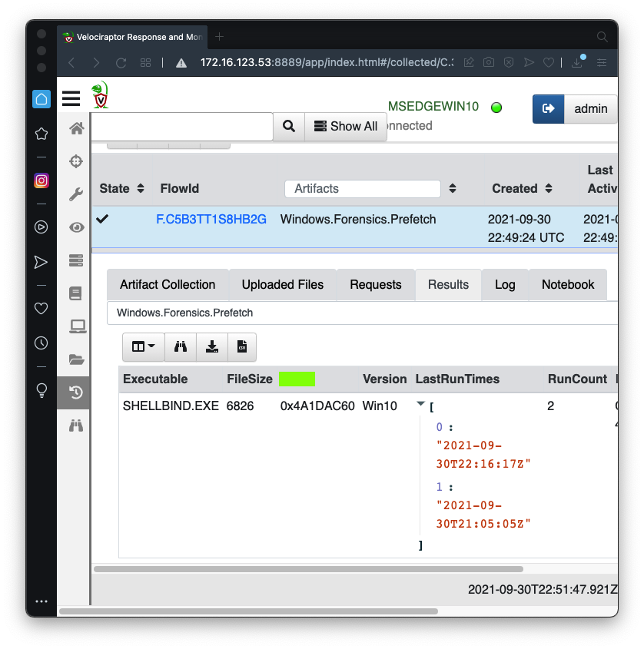644x649 pixels.
Task: Open a new browser tab
Action: coord(220,37)
